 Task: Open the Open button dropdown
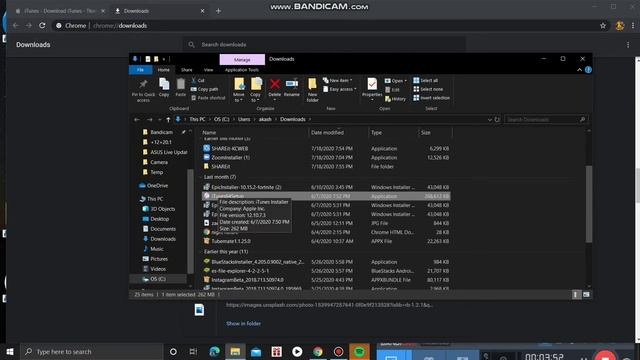click(396, 81)
